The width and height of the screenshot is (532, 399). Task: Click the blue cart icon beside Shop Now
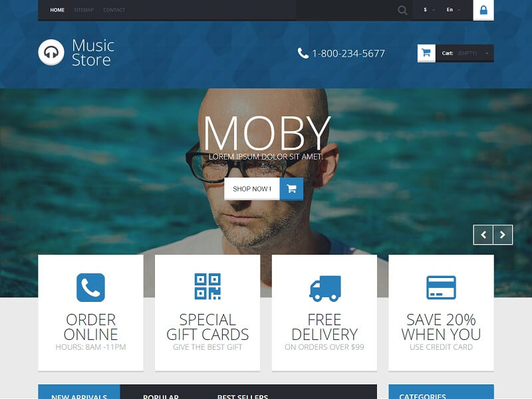tap(291, 189)
